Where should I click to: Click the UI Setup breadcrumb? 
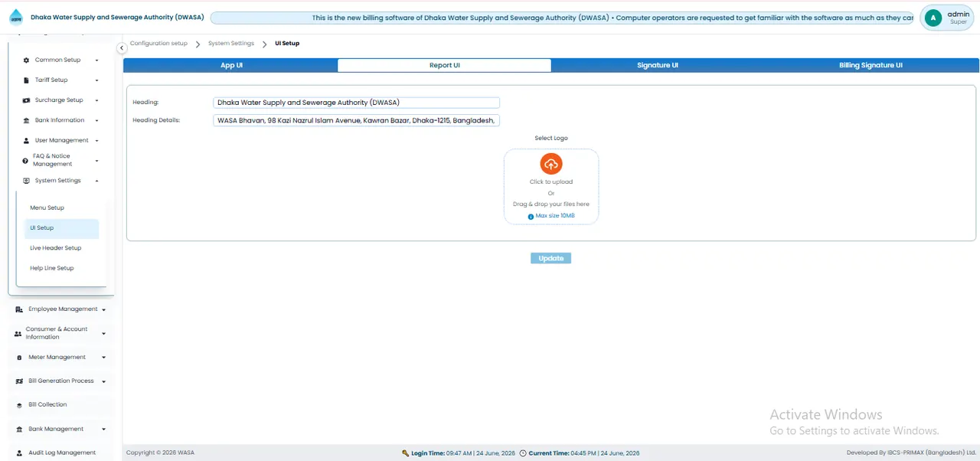[287, 44]
